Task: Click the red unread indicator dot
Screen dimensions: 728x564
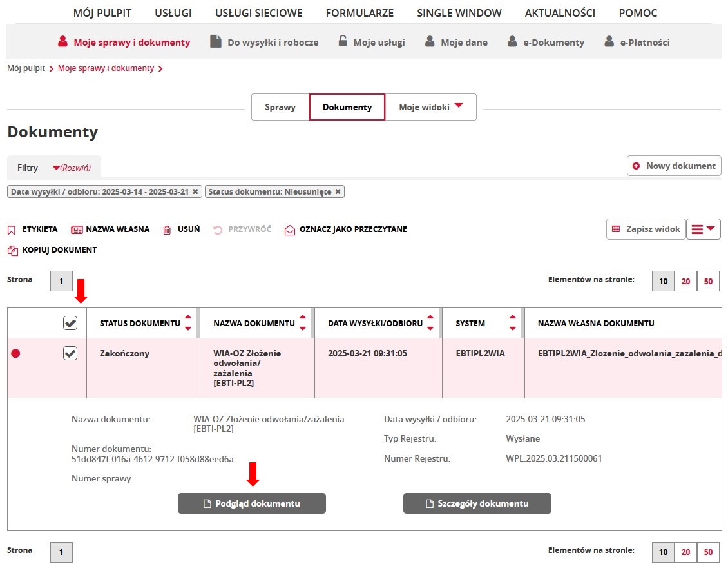Action: (15, 353)
